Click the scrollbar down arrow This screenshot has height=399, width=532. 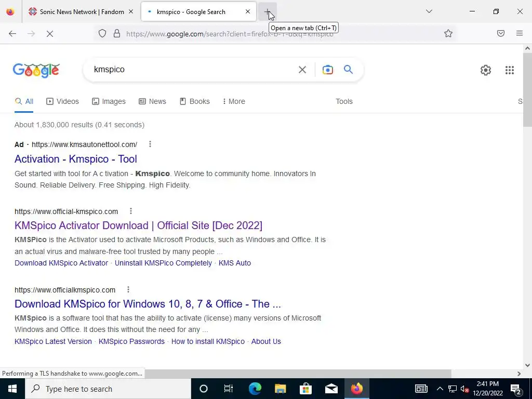pos(527,365)
